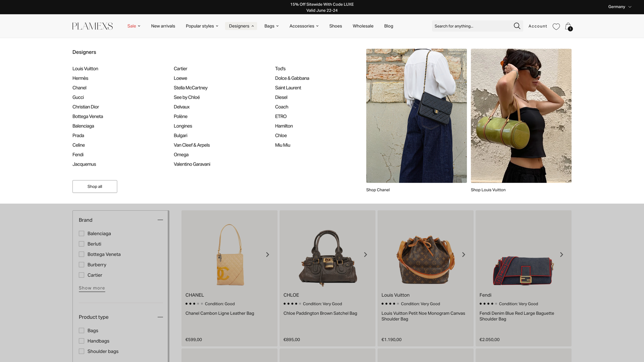Go to New arrivals
Screen dimensions: 644x362
point(163,26)
